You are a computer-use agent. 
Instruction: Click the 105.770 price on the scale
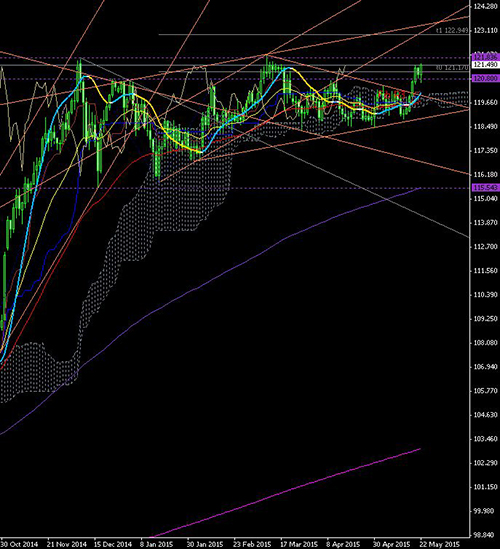485,391
